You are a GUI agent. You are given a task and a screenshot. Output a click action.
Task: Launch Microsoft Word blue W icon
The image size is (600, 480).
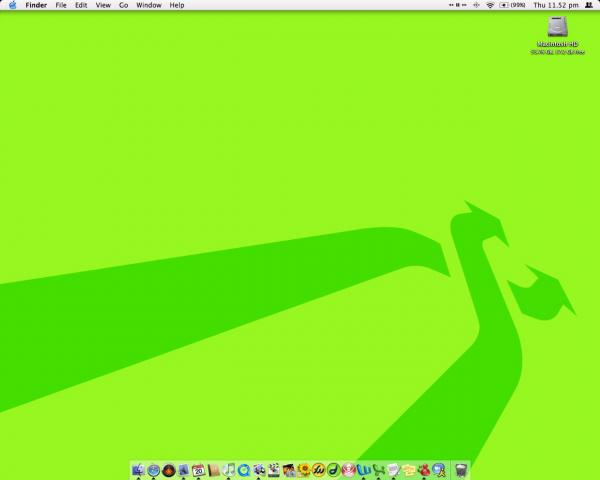(x=364, y=470)
